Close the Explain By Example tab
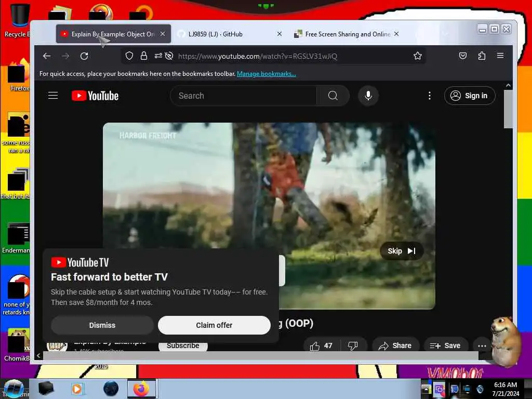The width and height of the screenshot is (532, 399). (163, 34)
